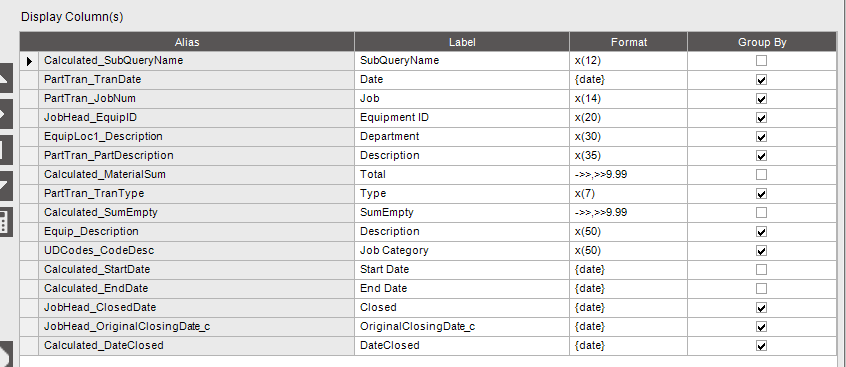This screenshot has width=846, height=367.
Task: Edit the x(14) format for PartTran_JobNum
Action: [629, 99]
